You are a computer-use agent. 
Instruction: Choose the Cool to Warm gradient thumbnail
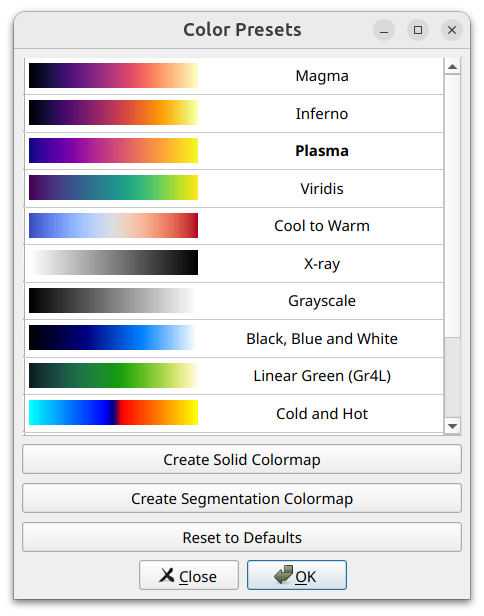113,226
